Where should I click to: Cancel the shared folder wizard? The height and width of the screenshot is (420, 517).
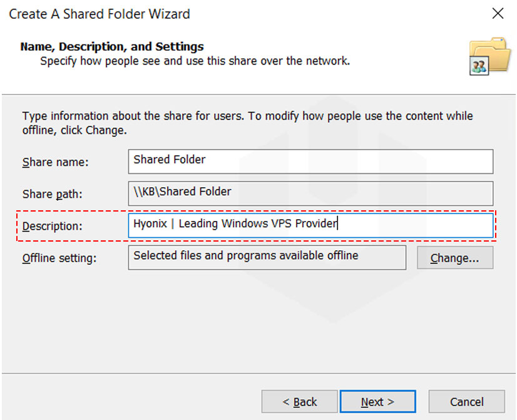[x=466, y=402]
